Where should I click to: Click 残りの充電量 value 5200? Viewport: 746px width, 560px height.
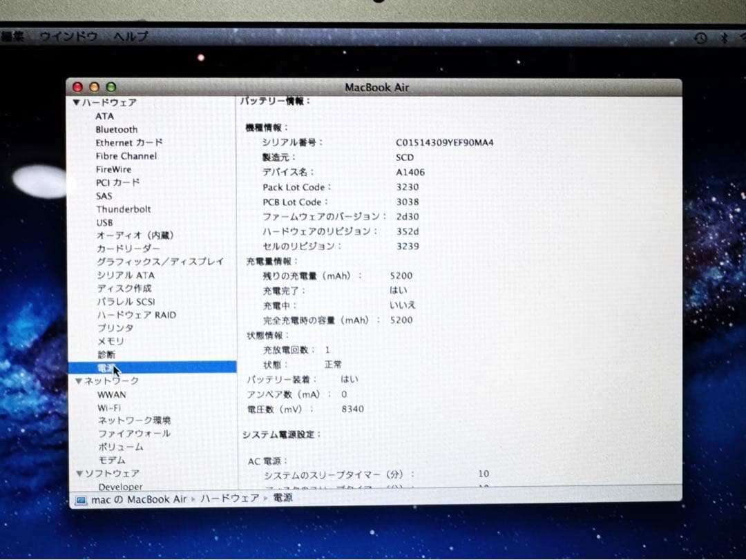pos(401,276)
